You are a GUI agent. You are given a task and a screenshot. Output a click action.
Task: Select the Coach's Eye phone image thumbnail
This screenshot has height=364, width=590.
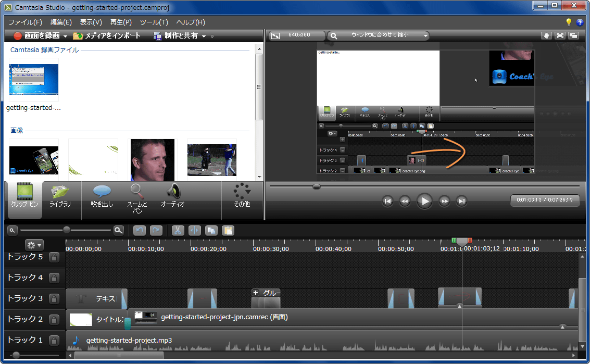[x=34, y=160]
